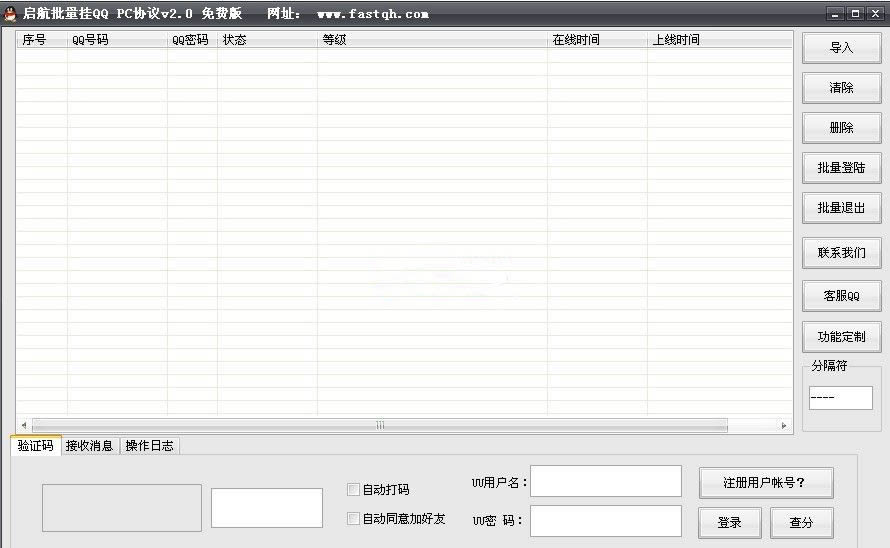Switch to the 接收消息 tab
Viewport: 890px width, 548px height.
click(x=90, y=446)
